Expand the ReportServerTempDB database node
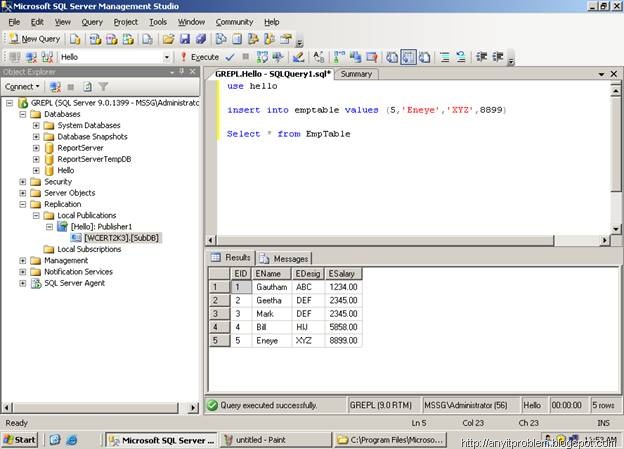 (36, 159)
